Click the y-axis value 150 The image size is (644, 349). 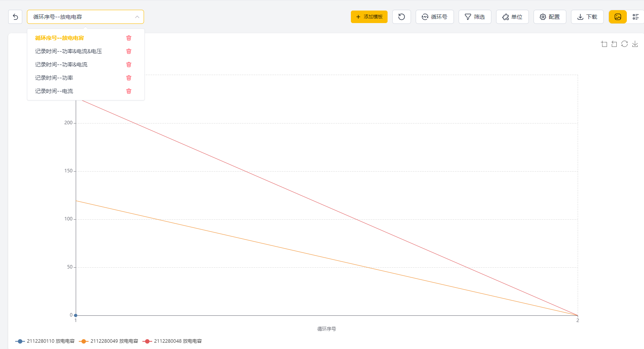coord(68,171)
